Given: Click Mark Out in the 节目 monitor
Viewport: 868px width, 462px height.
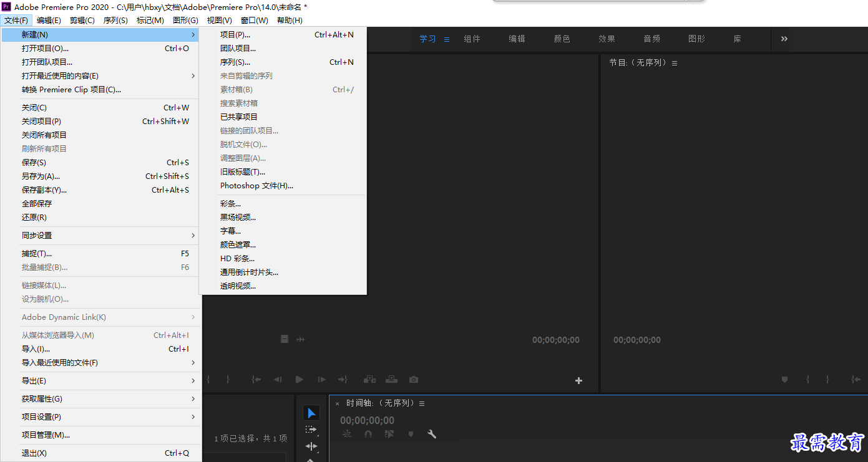Looking at the screenshot, I should 827,379.
